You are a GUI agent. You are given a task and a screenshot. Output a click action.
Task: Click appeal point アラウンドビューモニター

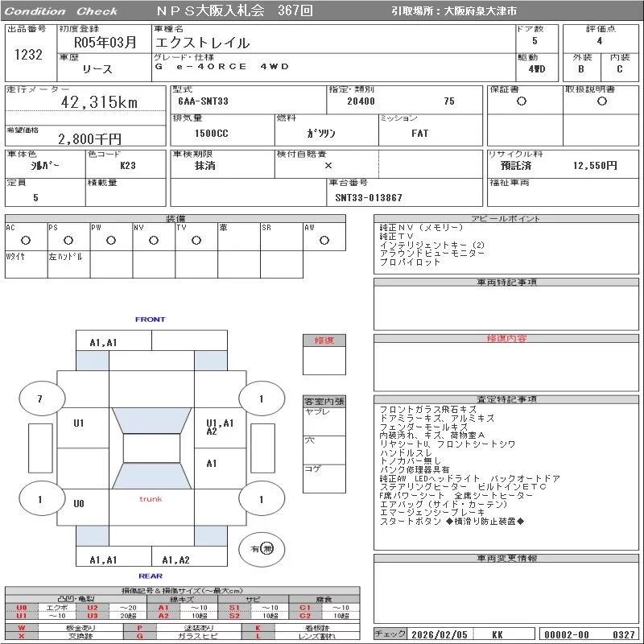point(432,254)
